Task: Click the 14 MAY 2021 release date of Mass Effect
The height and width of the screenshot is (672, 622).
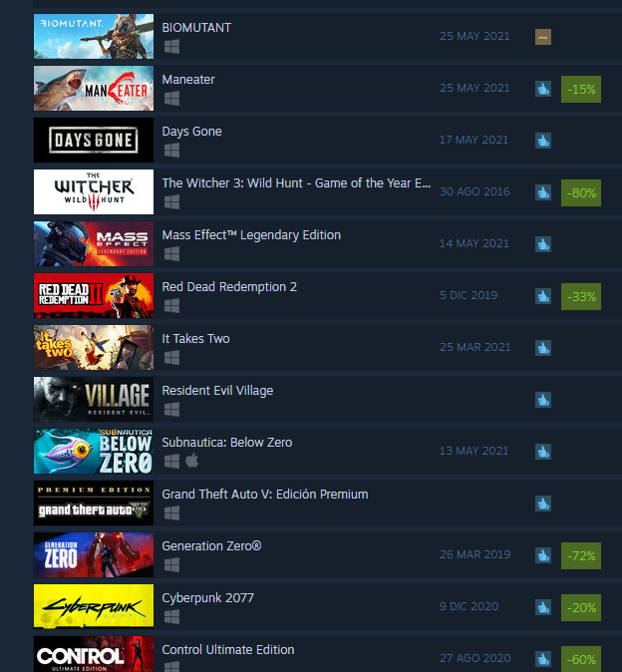Action: point(474,243)
